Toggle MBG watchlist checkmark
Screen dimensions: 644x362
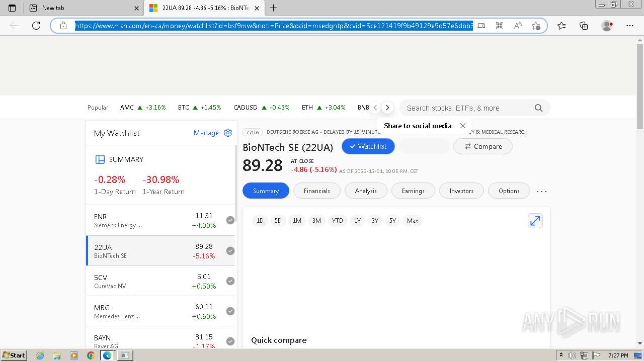230,311
